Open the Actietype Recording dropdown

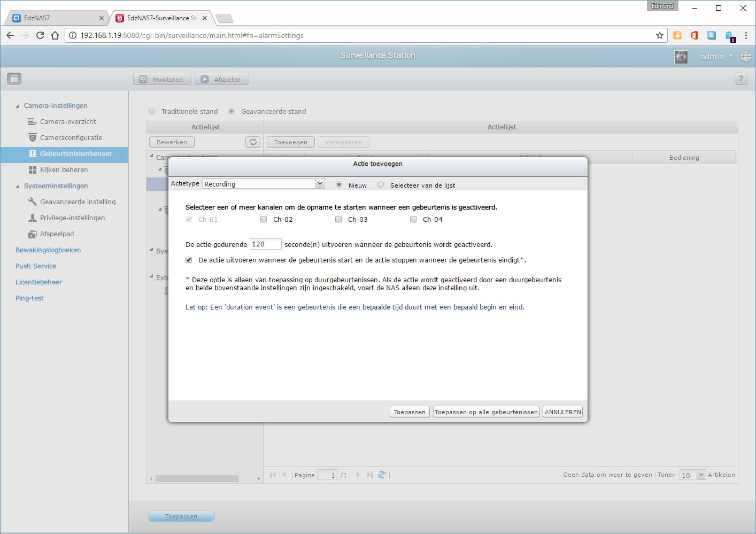tap(264, 183)
